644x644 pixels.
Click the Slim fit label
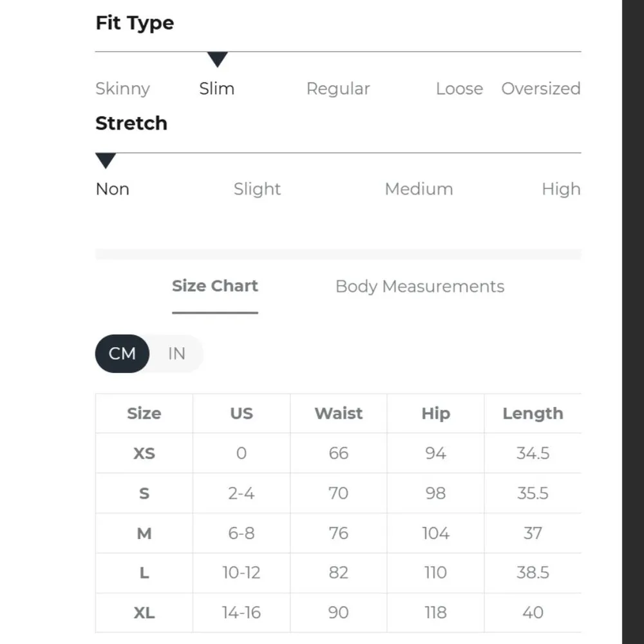coord(216,89)
